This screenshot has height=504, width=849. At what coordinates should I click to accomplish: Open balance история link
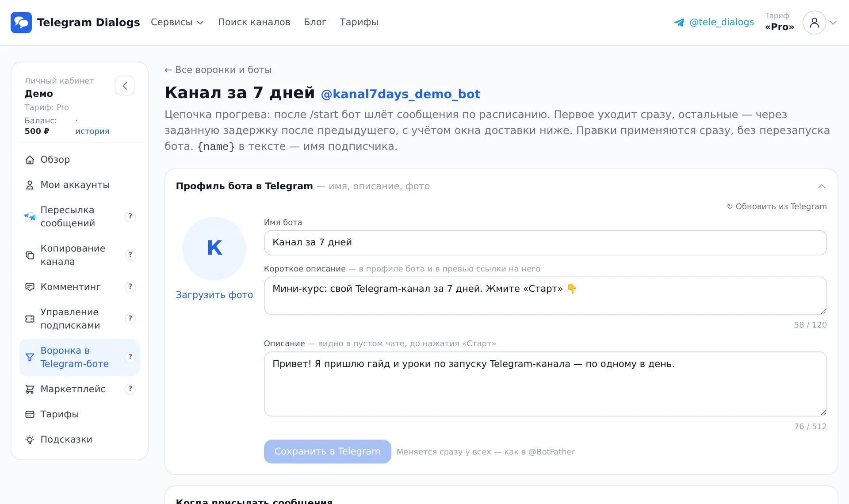click(92, 131)
